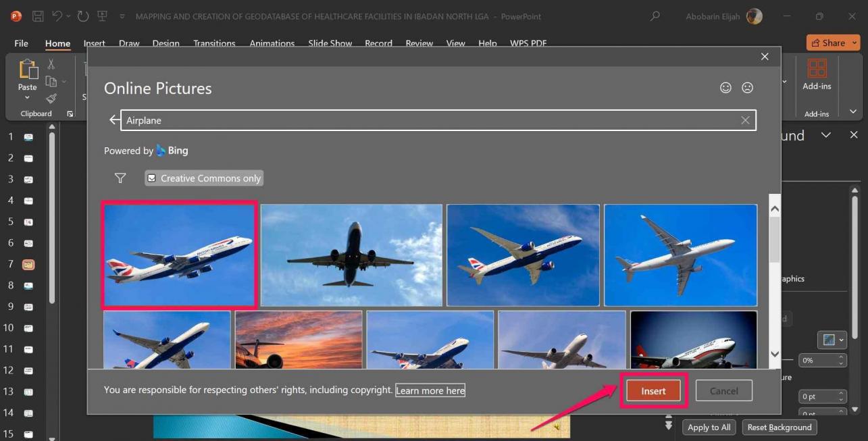Open the File menu

point(22,43)
